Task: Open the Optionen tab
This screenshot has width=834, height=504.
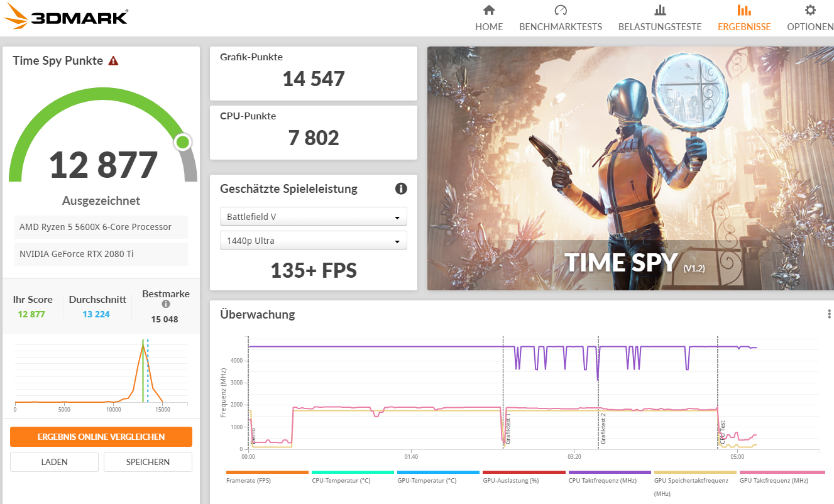Action: [810, 18]
